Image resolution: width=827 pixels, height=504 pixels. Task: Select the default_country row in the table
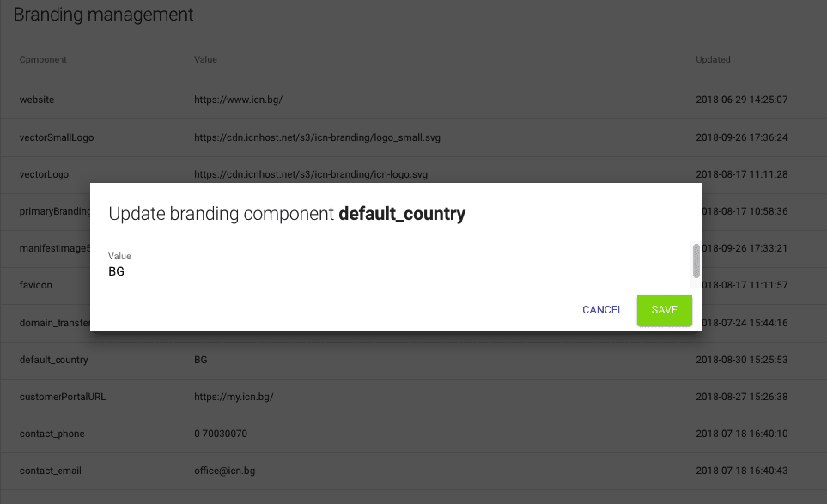(x=54, y=360)
